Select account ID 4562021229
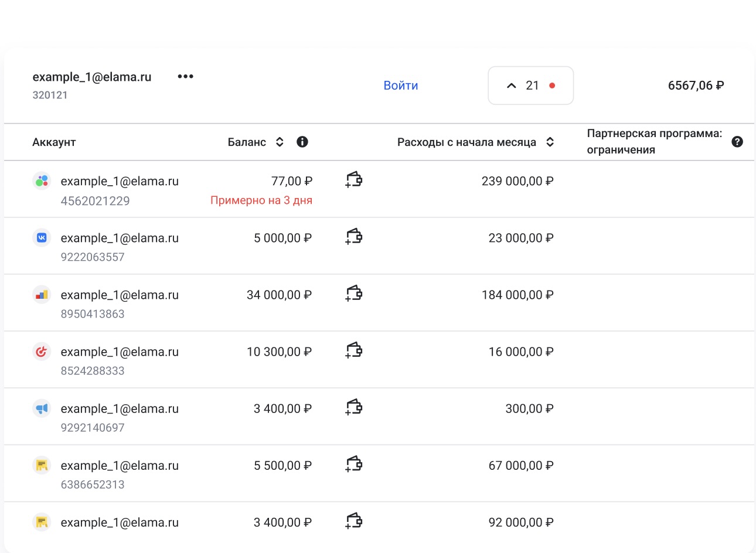This screenshot has height=553, width=756. pyautogui.click(x=95, y=201)
